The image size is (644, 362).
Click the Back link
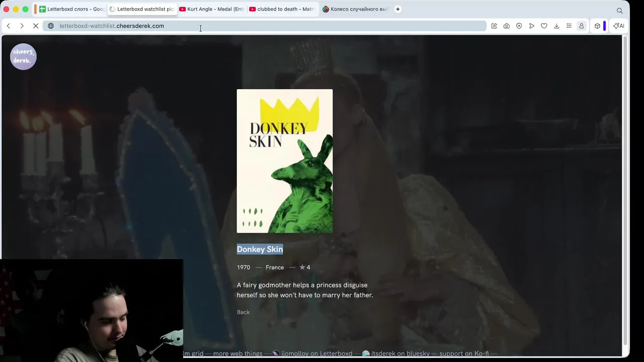pos(243,312)
